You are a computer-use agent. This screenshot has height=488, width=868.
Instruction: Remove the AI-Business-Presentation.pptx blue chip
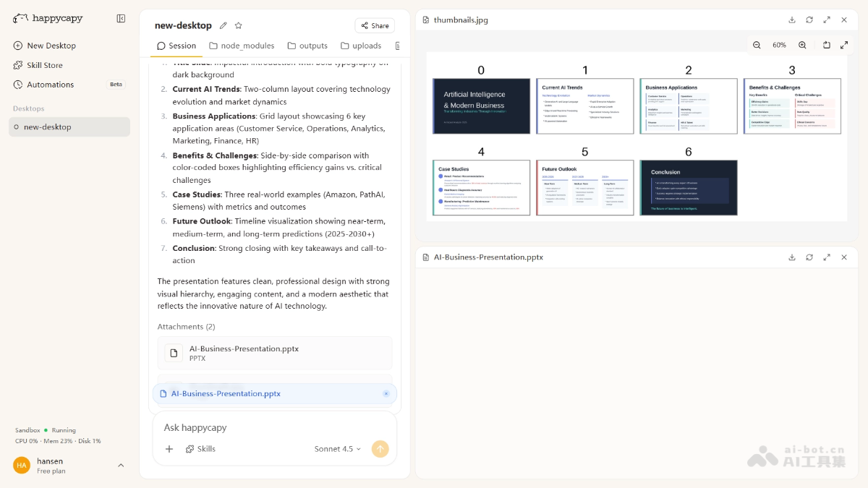click(x=386, y=394)
